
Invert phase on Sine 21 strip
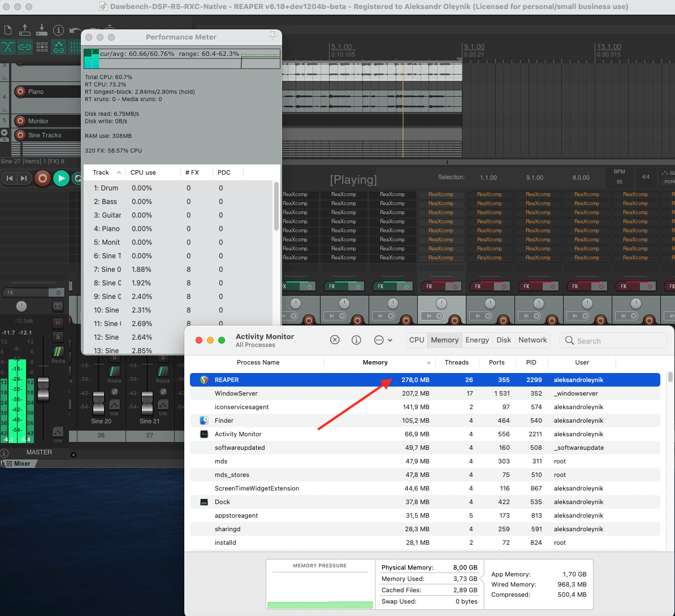coord(163,392)
